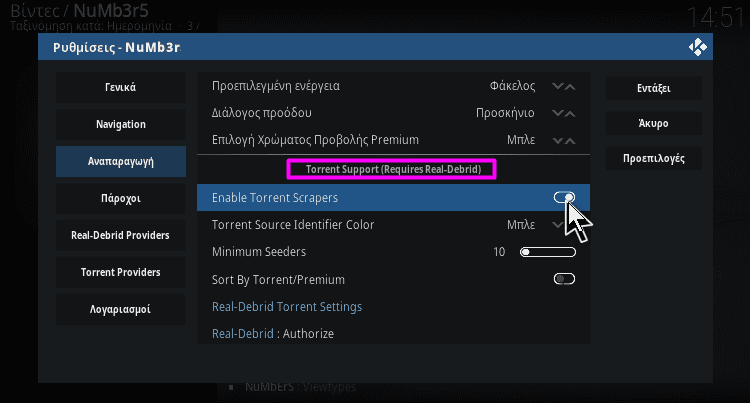Confirm settings with Εντάξει button

(x=653, y=88)
